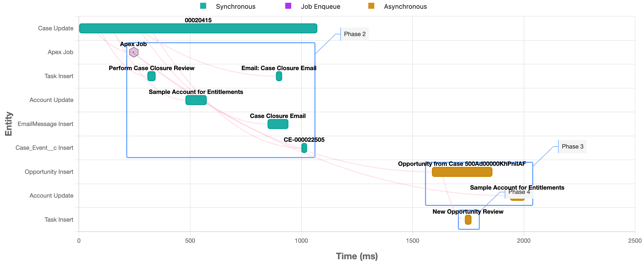Click the Phase 2 annotation label
Screen dimensions: 644x264
tap(355, 34)
